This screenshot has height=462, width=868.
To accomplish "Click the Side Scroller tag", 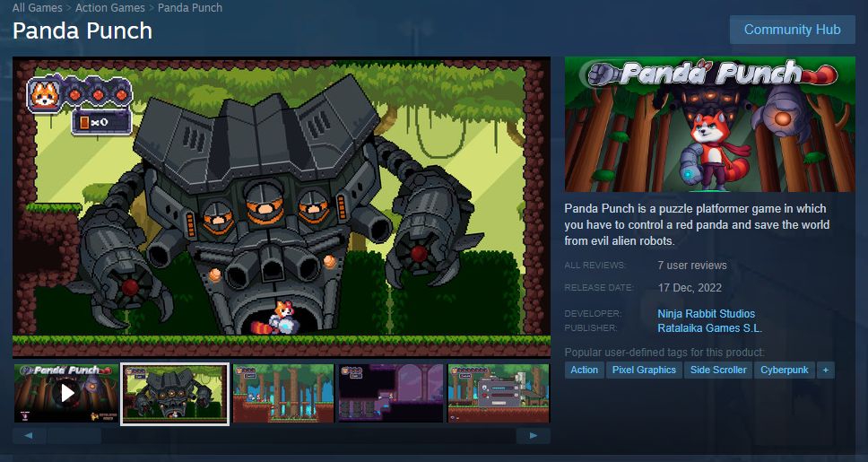I will click(718, 370).
